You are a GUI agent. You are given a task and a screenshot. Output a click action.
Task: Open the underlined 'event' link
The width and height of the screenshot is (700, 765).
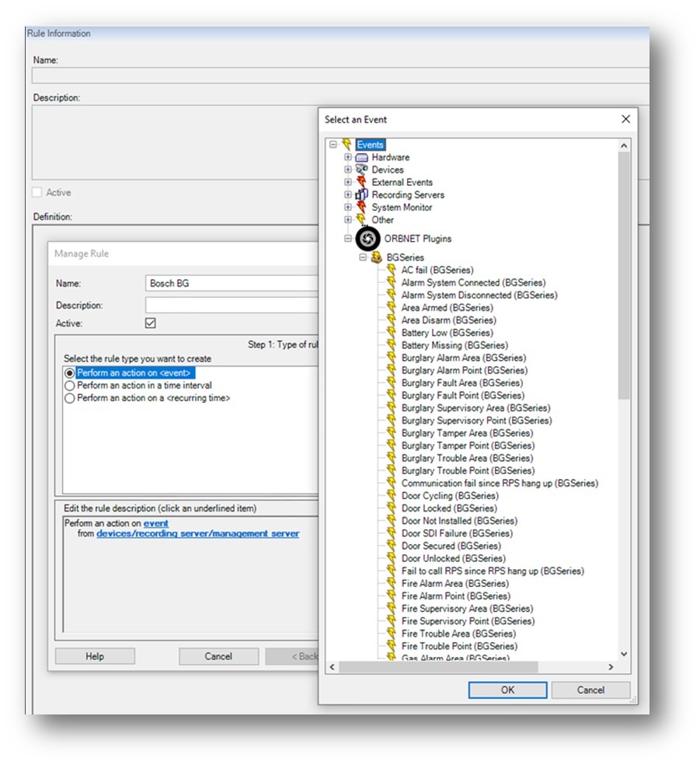coord(156,523)
